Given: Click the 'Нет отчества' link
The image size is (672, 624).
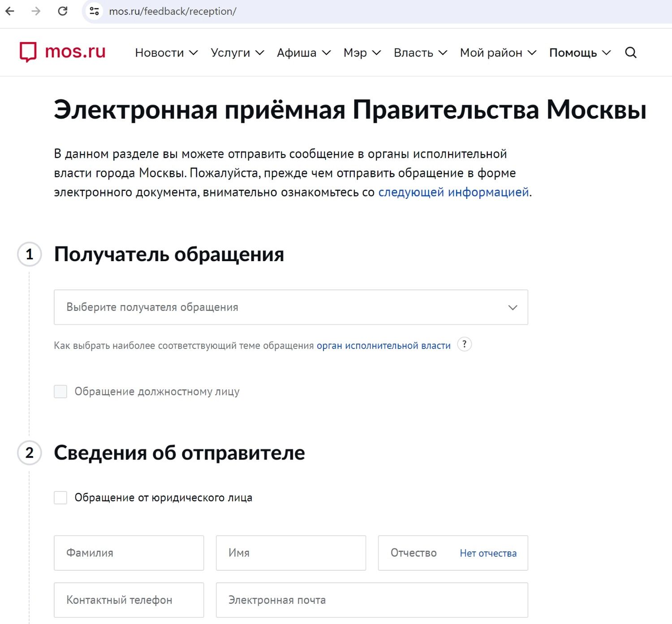Looking at the screenshot, I should (488, 553).
